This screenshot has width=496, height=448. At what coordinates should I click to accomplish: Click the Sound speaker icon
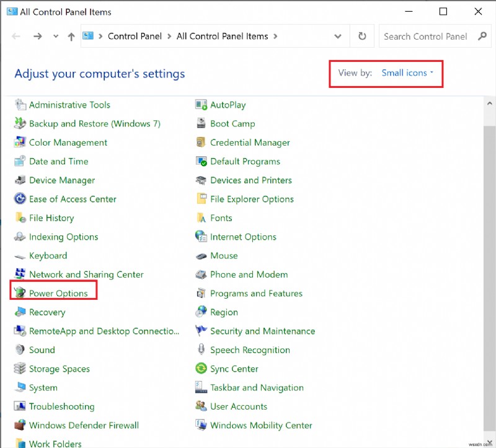point(20,350)
